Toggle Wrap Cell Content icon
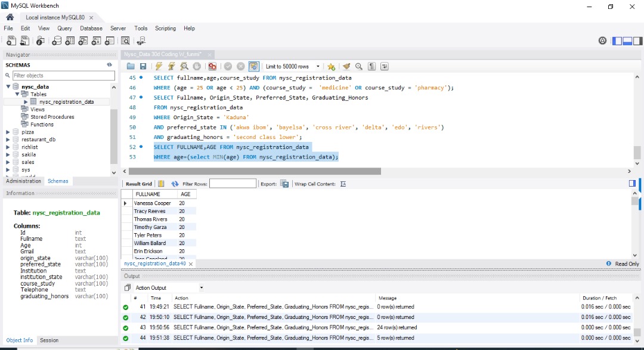Screen dimensions: 644x350 point(343,184)
